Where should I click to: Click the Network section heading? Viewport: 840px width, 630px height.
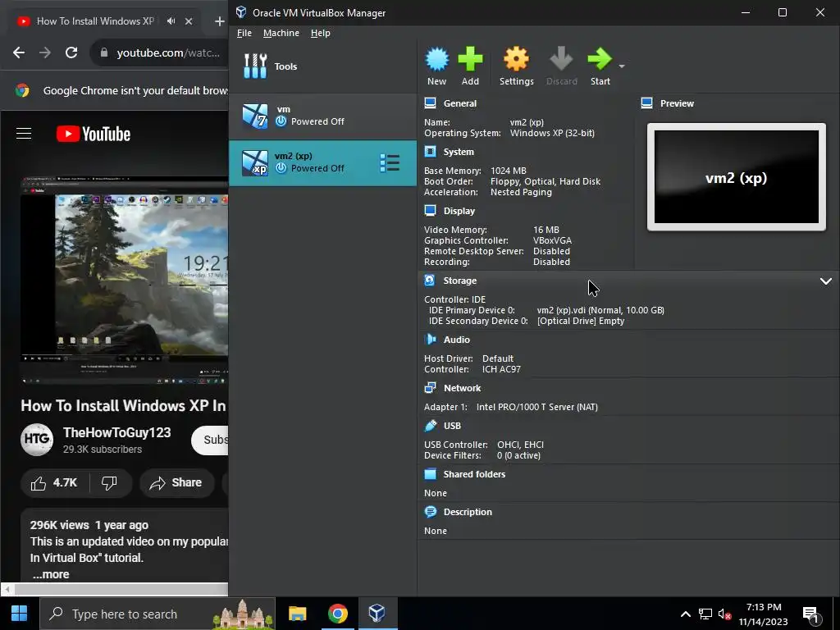point(463,388)
